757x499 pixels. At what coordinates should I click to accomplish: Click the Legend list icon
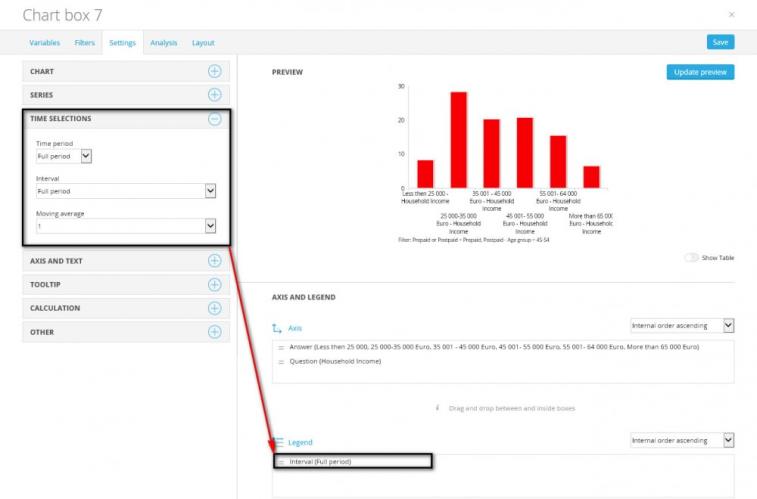pyautogui.click(x=278, y=442)
